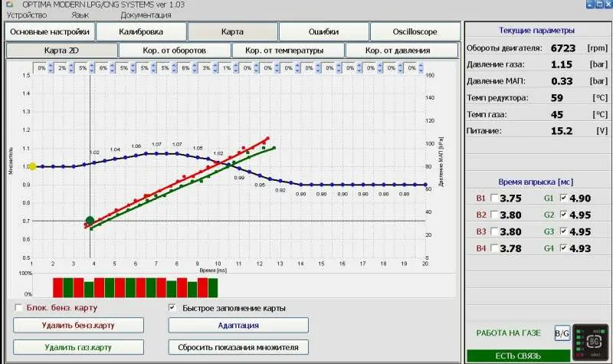Click the large green point on the map
The height and width of the screenshot is (364, 613).
pyautogui.click(x=90, y=221)
